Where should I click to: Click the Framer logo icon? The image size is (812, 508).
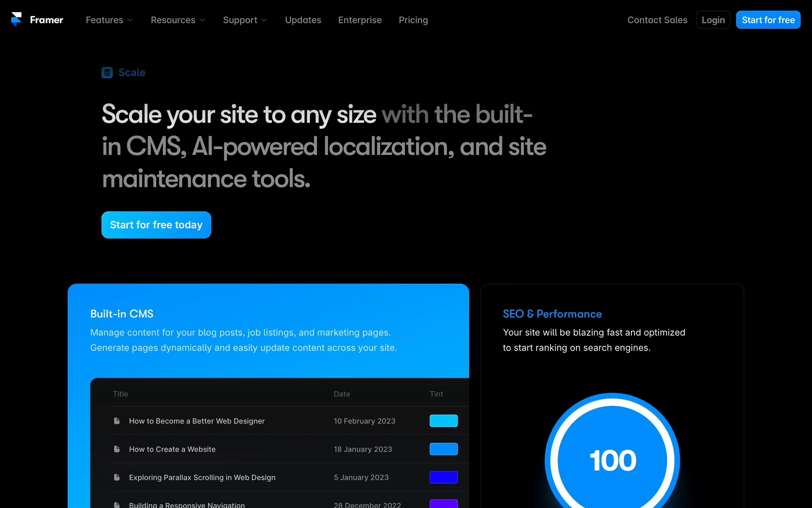(16, 19)
